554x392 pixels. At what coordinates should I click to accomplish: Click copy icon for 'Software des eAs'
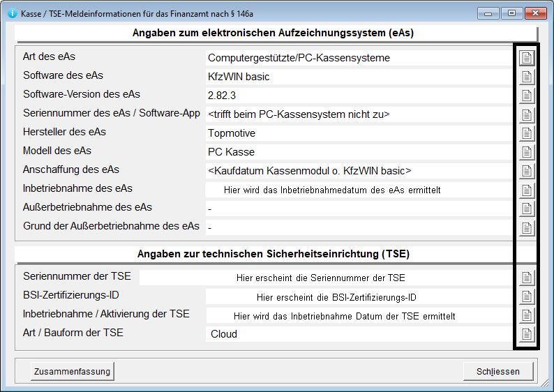pos(527,77)
